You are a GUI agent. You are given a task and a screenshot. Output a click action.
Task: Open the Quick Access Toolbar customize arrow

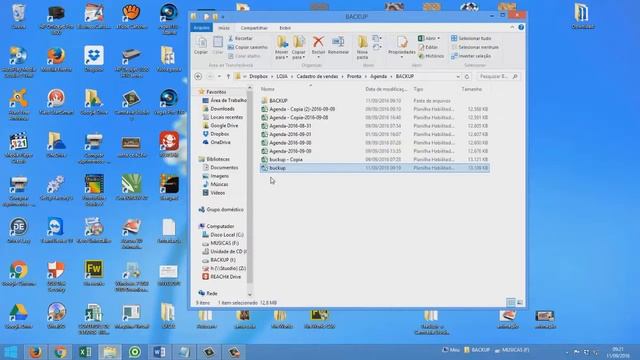(223, 17)
